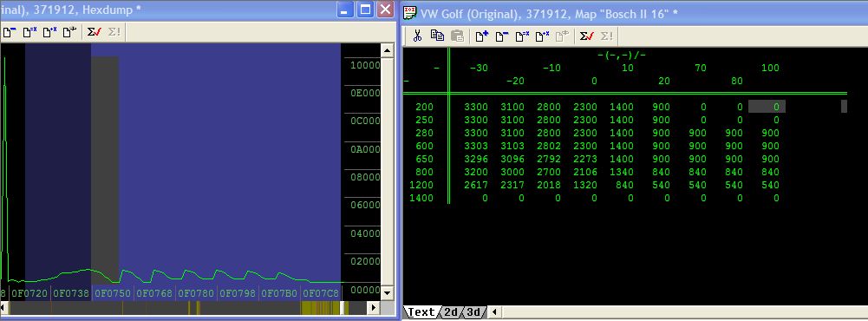Click the equals-multiply icon in Hexdump toolbar

[29, 32]
